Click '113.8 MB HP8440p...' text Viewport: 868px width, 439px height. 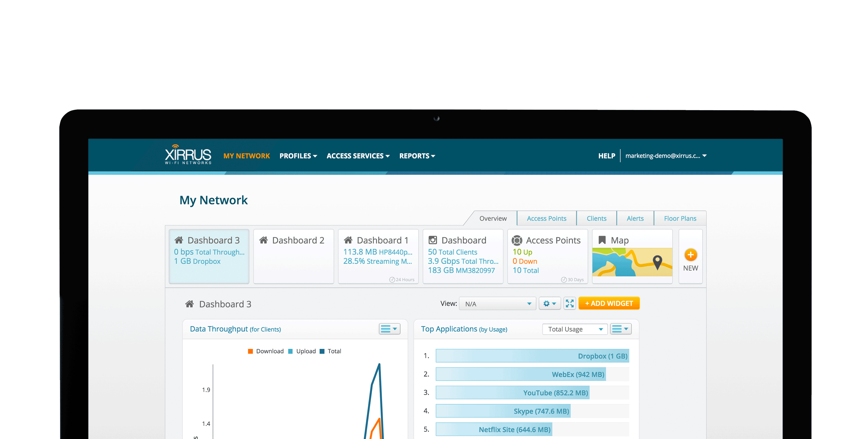(x=378, y=252)
